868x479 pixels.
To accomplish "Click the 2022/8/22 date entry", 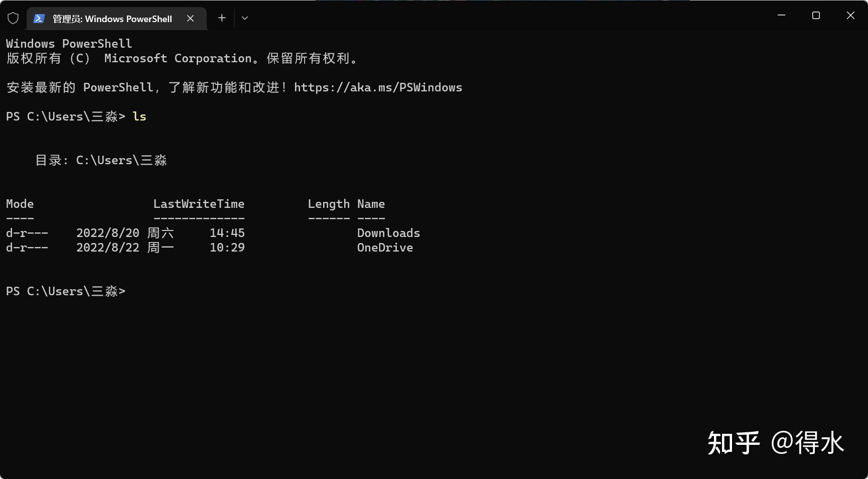I will [108, 248].
